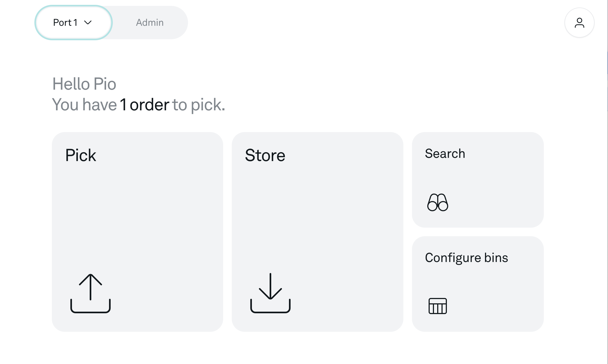This screenshot has width=608, height=364.
Task: Click the download arrow icon in Store card
Action: tap(270, 293)
